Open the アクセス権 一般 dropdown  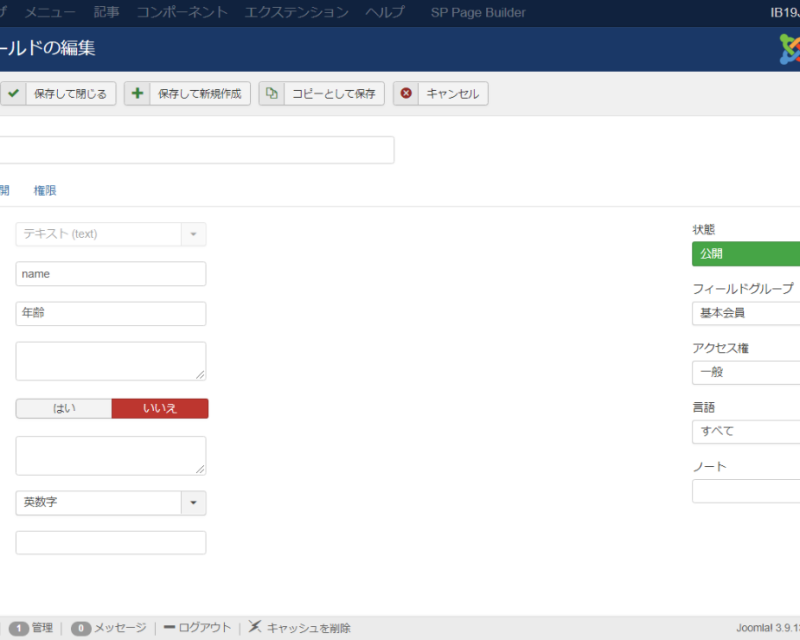746,372
